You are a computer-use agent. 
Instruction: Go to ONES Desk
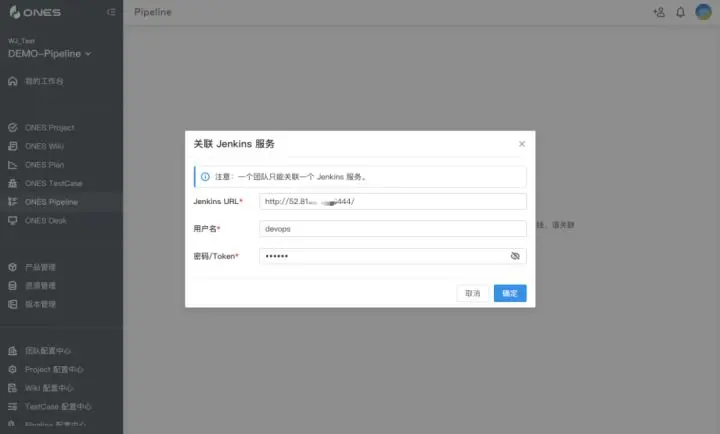click(x=46, y=220)
